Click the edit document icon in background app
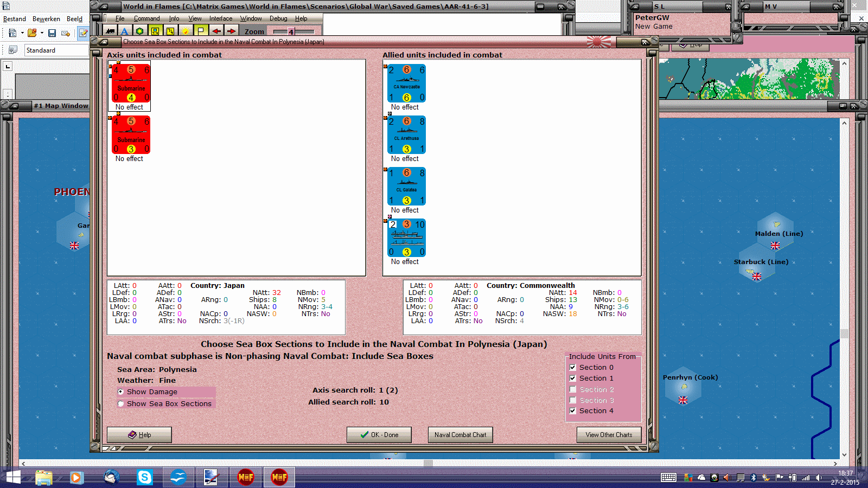Viewport: 868px width, 488px height. (x=83, y=33)
